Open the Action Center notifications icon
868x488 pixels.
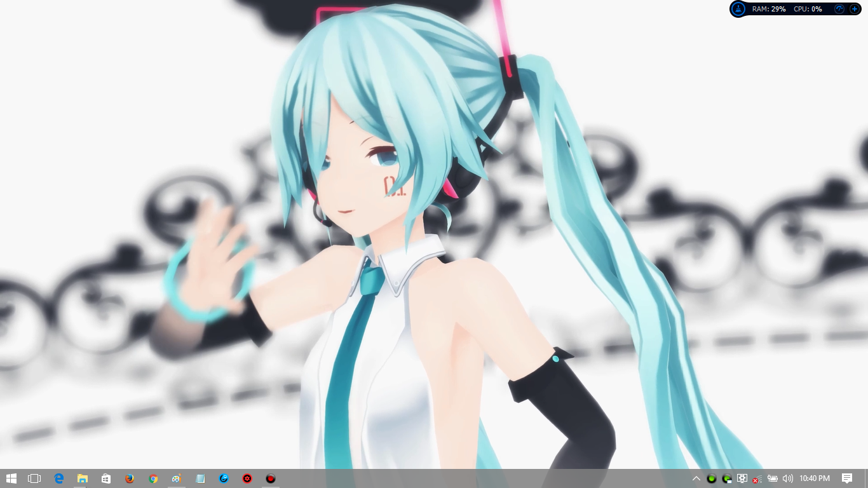click(x=847, y=478)
